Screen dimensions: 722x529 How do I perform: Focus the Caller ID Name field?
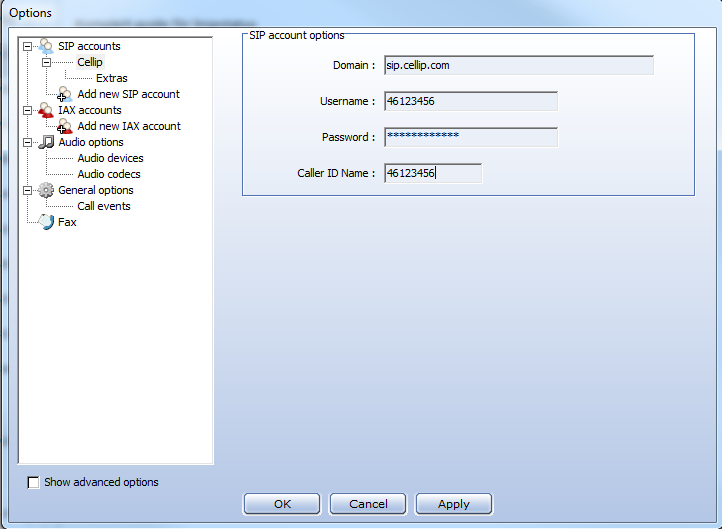433,173
